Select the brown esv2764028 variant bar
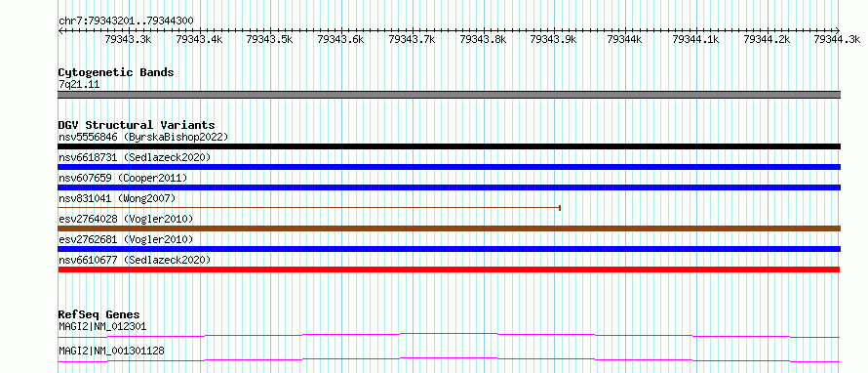This screenshot has height=373, width=868. point(449,228)
